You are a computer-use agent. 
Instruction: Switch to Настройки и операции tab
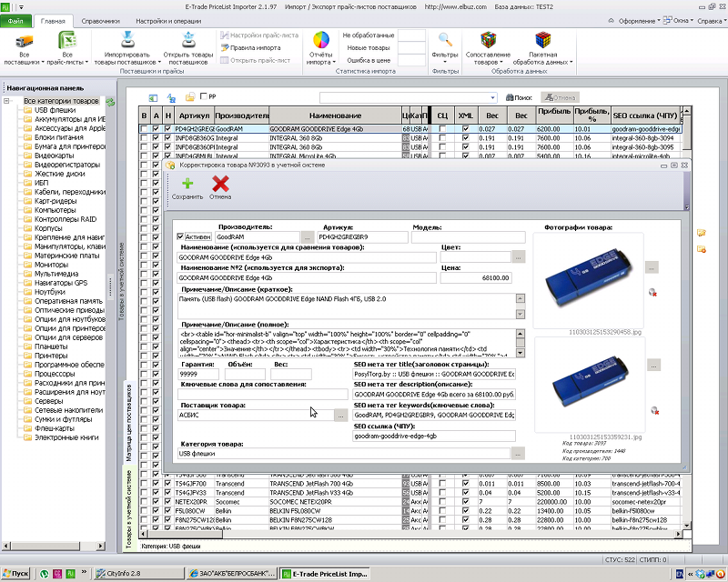tap(168, 21)
